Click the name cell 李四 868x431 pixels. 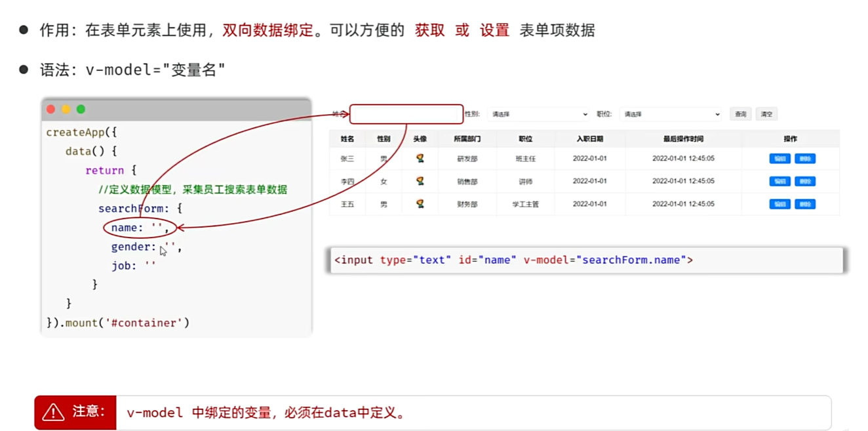(347, 182)
